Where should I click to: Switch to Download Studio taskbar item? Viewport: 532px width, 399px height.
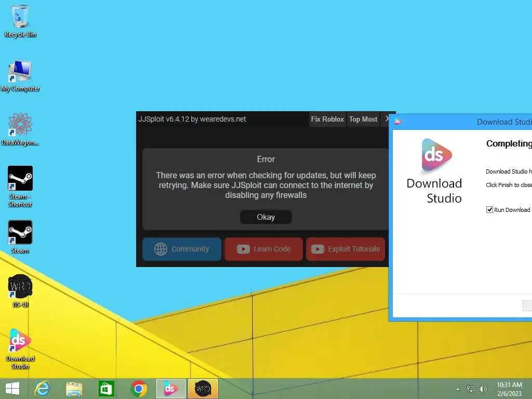click(170, 389)
